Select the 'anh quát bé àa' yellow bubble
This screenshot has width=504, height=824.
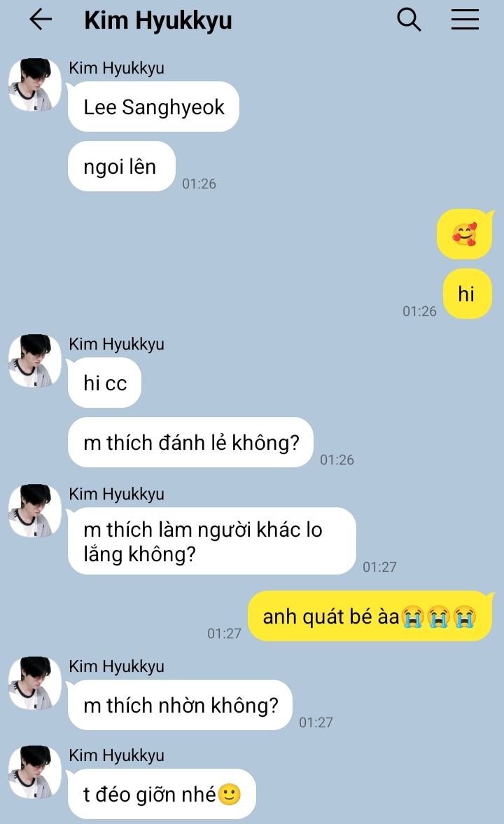(371, 616)
